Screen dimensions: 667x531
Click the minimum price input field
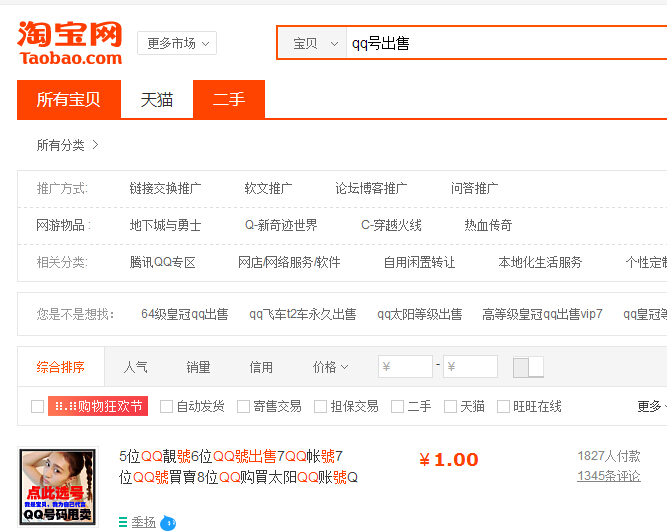point(405,366)
